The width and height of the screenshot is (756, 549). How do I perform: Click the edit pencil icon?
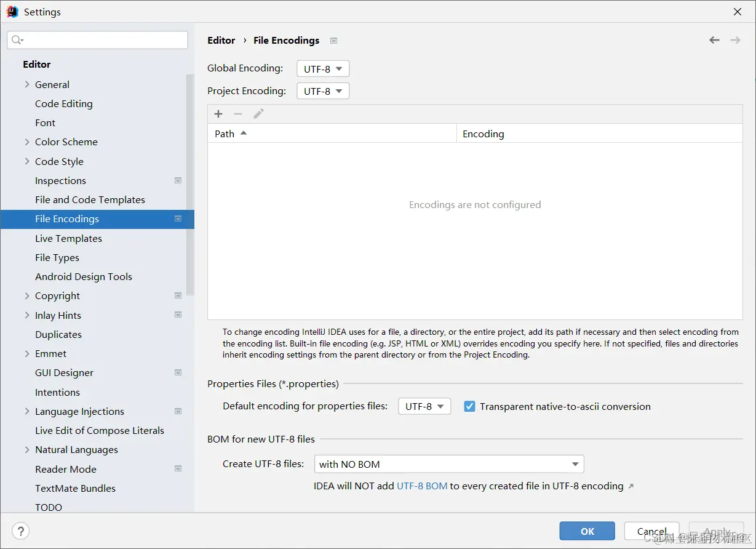pos(258,114)
